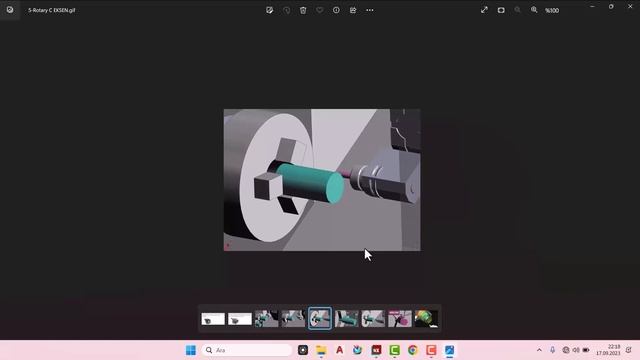Select the fourth filmstrip thumbnail
Viewport: 640px width, 360px height.
tap(293, 318)
